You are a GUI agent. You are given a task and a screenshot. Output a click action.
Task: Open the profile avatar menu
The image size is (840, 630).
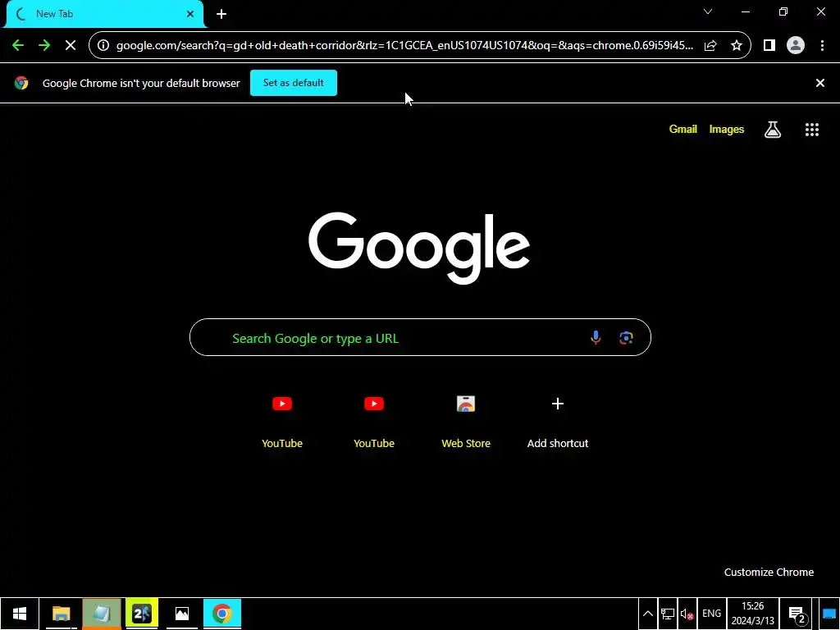click(x=796, y=46)
